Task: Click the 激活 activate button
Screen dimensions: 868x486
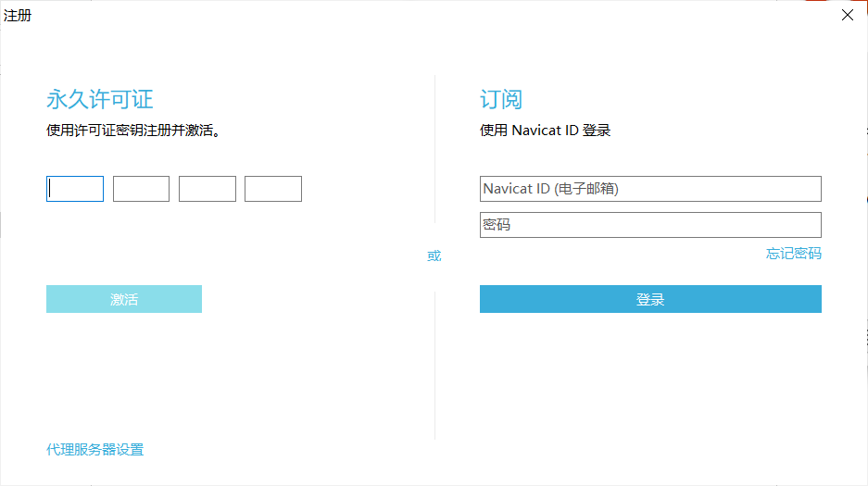Action: coord(124,299)
